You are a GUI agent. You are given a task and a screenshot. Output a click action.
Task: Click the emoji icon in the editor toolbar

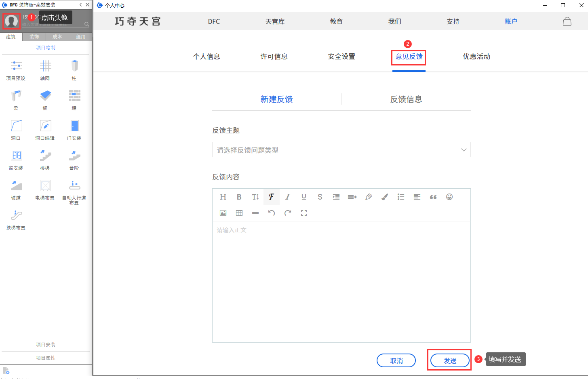pyautogui.click(x=449, y=197)
